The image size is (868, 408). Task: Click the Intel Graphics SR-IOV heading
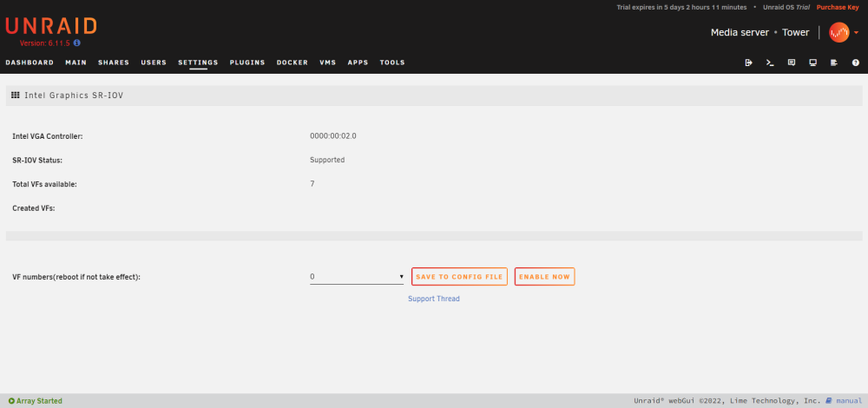coord(74,95)
